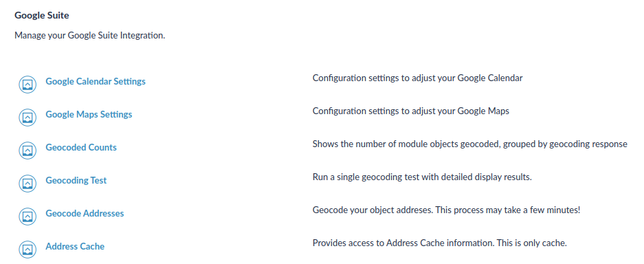Click the 'Shows the number of module objects' description
The image size is (644, 264).
(x=470, y=144)
